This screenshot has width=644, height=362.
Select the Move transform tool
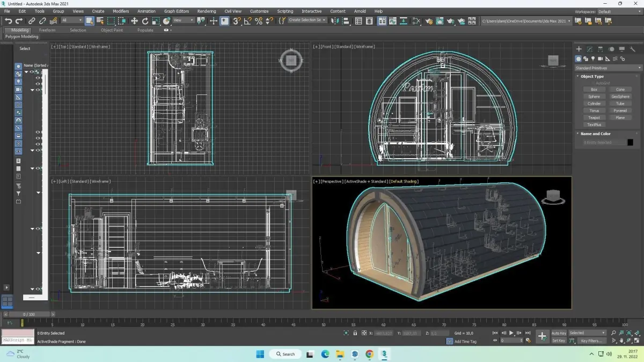pyautogui.click(x=134, y=21)
